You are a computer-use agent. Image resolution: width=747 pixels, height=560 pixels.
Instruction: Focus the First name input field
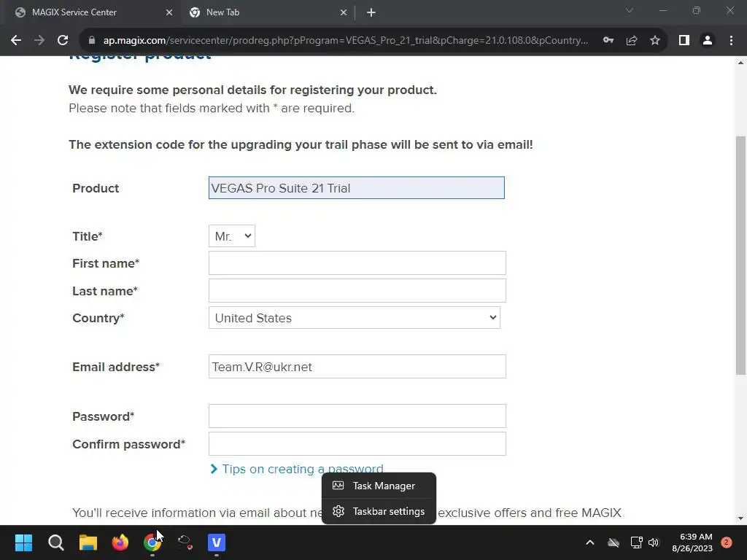tap(357, 262)
